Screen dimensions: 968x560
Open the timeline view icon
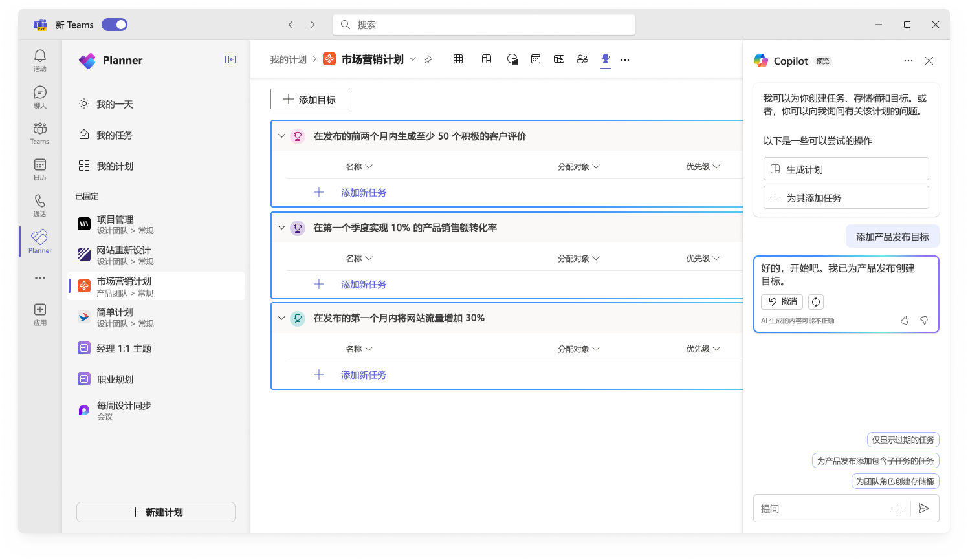point(559,59)
